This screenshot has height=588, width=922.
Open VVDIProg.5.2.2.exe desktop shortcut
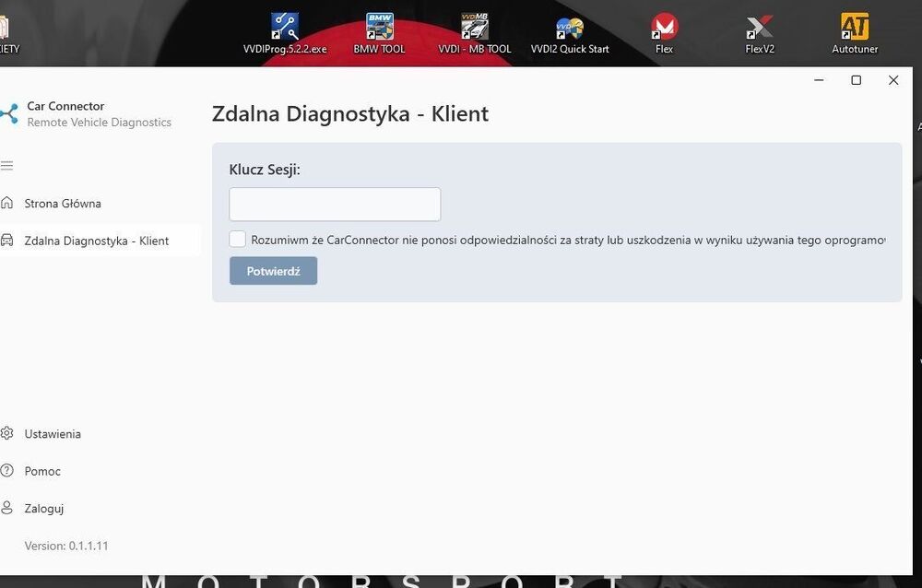click(x=285, y=33)
